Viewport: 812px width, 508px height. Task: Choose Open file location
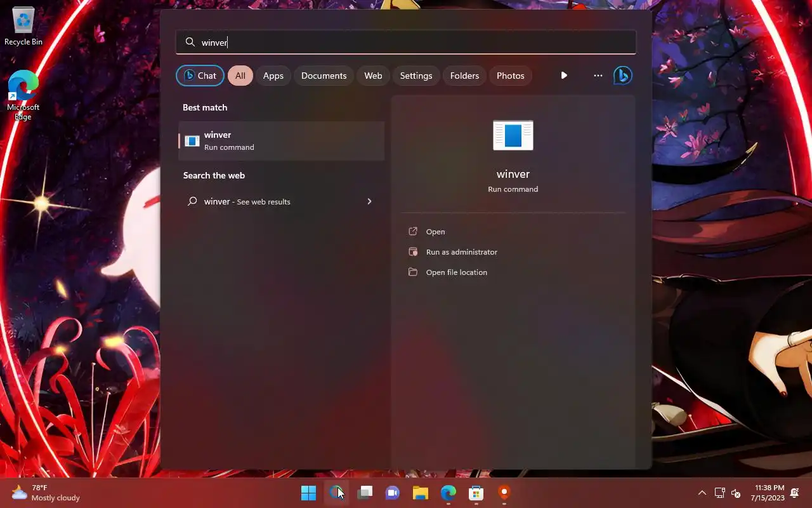tap(456, 272)
